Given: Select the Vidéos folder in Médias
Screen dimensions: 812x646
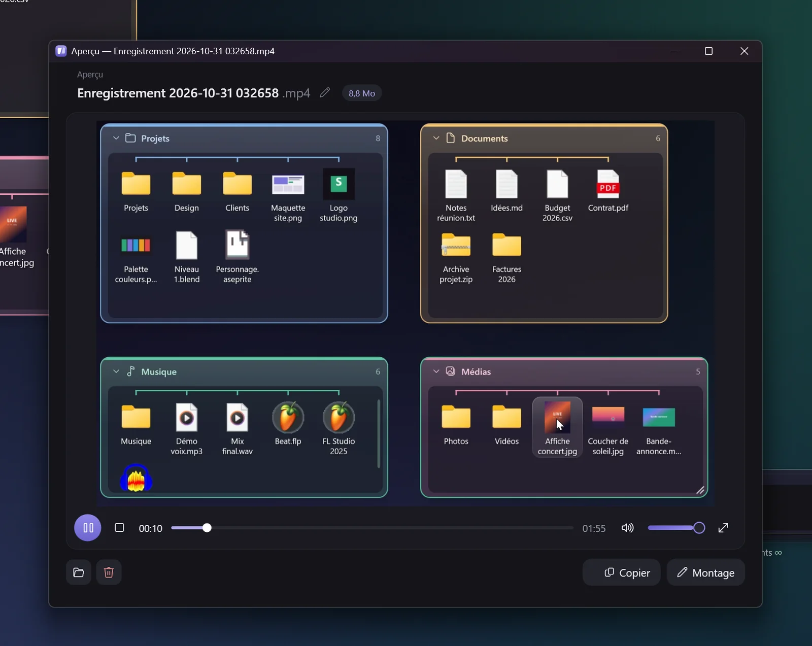Looking at the screenshot, I should coord(506,417).
